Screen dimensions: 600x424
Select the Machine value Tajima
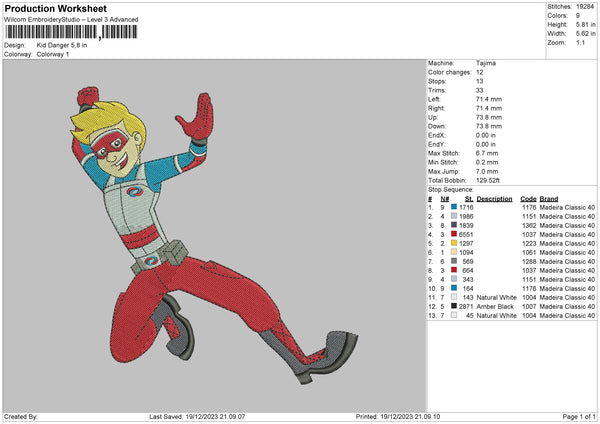click(x=487, y=63)
